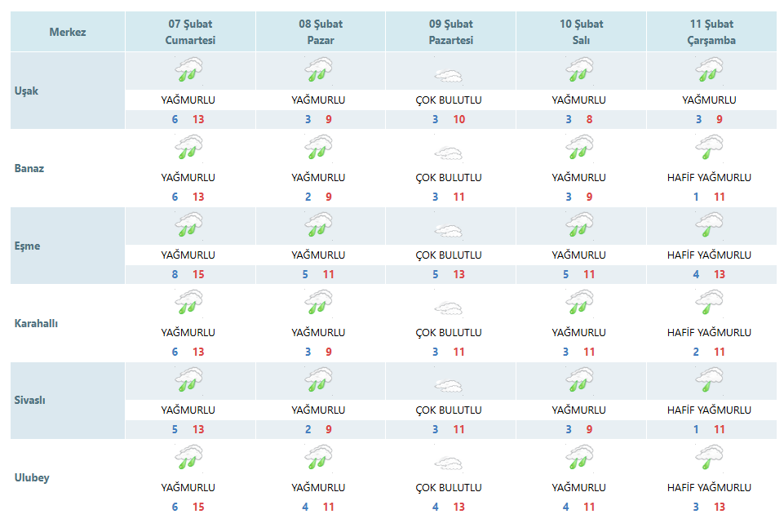Click Uşak's rain icon for 07 Şubat
Screen dimensions: 784x532
pos(188,69)
